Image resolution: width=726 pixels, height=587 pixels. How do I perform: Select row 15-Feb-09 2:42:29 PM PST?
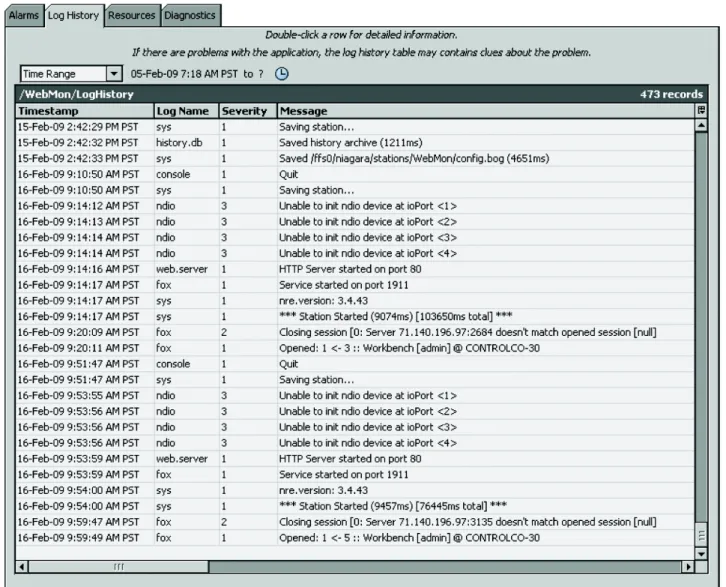(355, 127)
